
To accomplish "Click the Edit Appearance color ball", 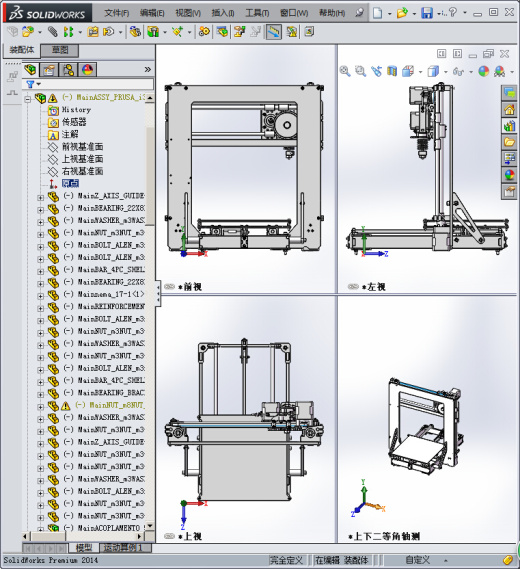I will pos(483,71).
